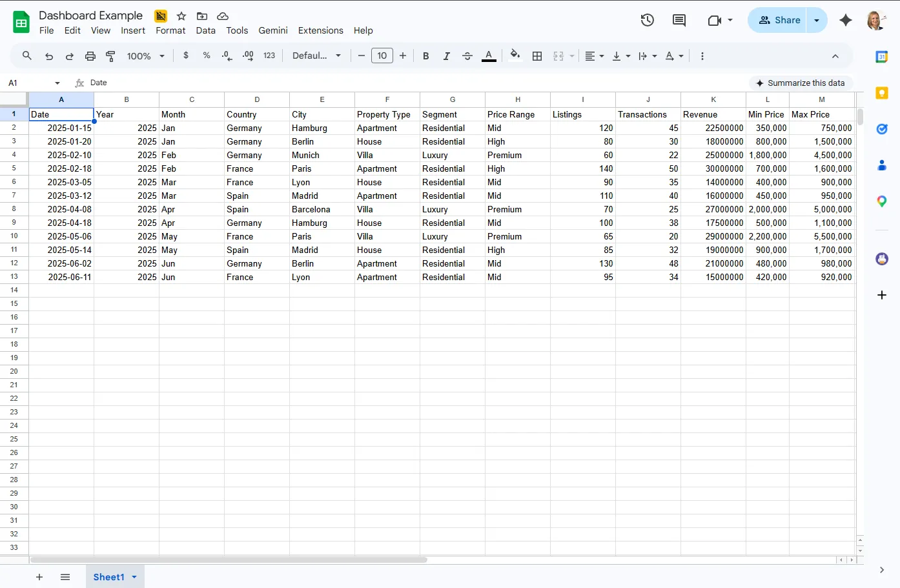Increase decimal places

click(x=248, y=56)
